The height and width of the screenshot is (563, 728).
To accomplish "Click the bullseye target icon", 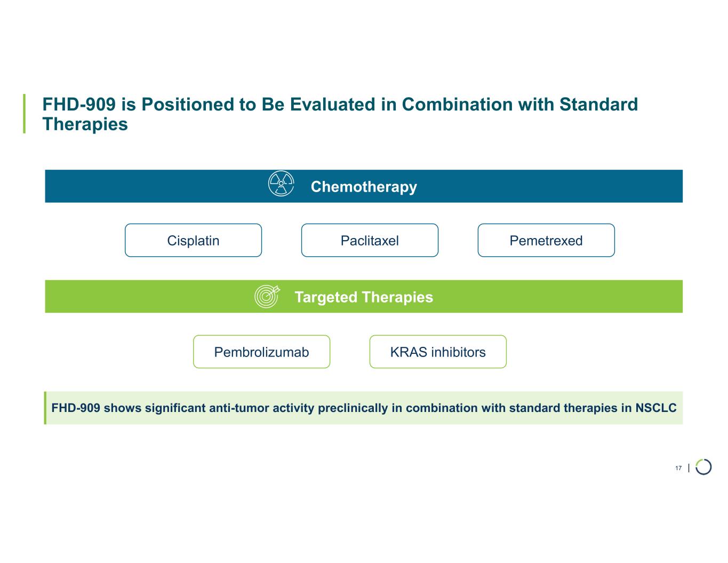I will click(x=267, y=296).
